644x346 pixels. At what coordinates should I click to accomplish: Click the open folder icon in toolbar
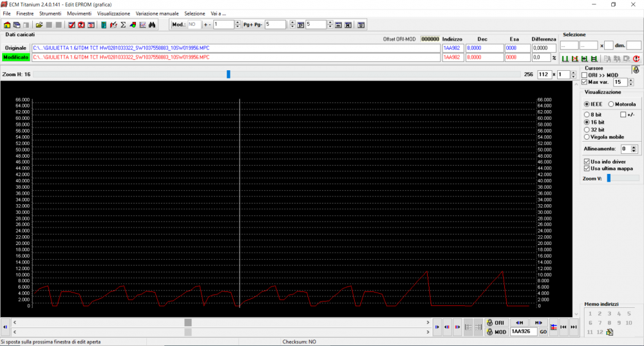coord(39,24)
